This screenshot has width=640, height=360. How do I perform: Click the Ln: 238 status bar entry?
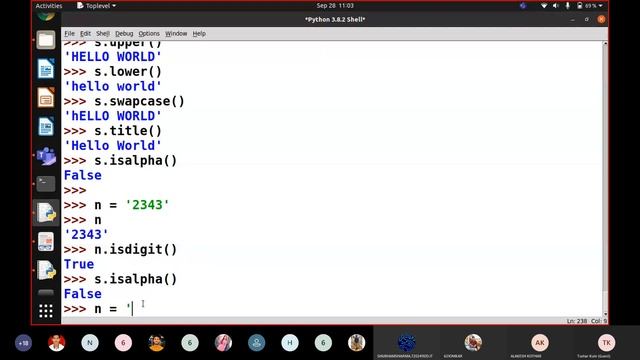point(576,321)
